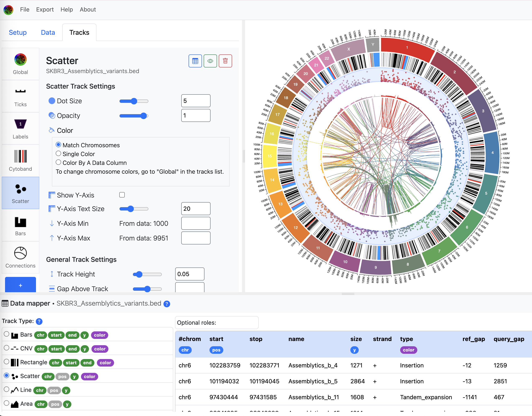Open data mapper table icon button
Viewport: 532px width, 416px height.
point(195,61)
